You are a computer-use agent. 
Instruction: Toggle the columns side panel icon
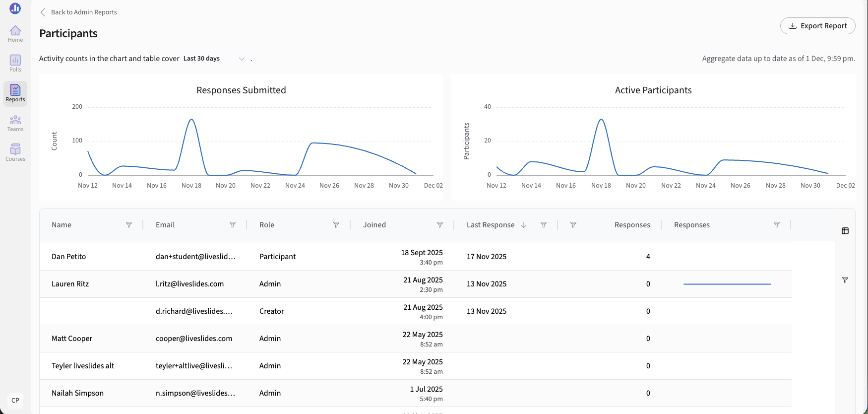click(x=845, y=231)
